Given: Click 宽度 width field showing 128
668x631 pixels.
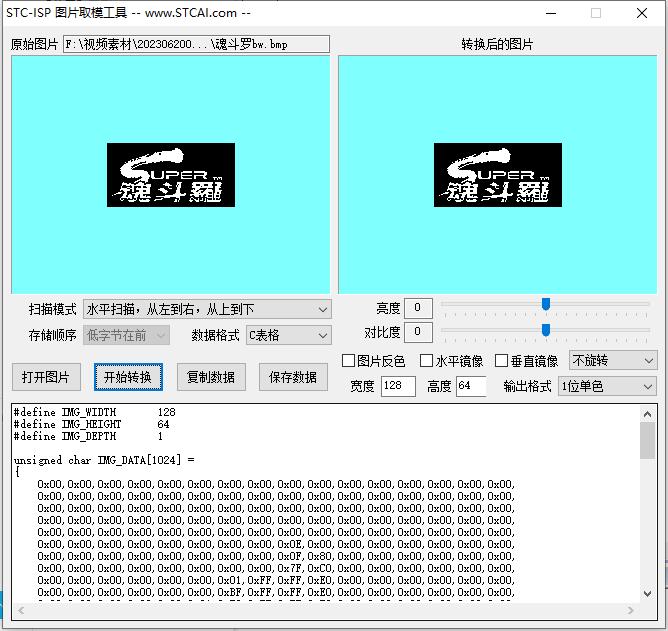Looking at the screenshot, I should coord(398,386).
